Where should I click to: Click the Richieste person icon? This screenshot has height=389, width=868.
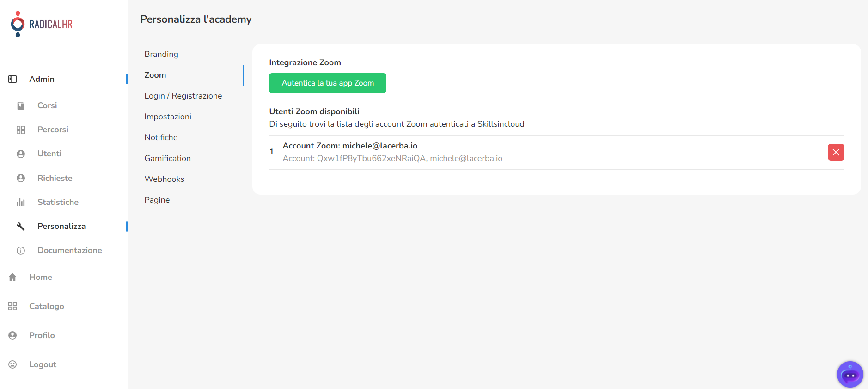(21, 178)
